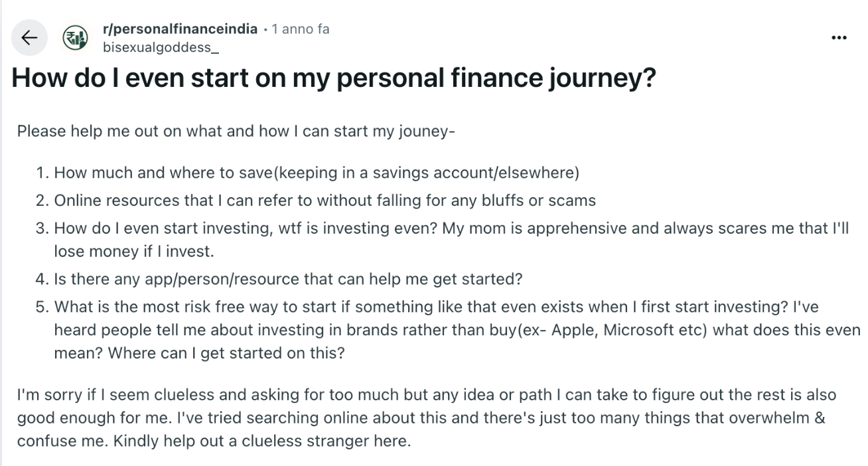Go back using the left arrow button
The height and width of the screenshot is (466, 868).
[x=29, y=38]
